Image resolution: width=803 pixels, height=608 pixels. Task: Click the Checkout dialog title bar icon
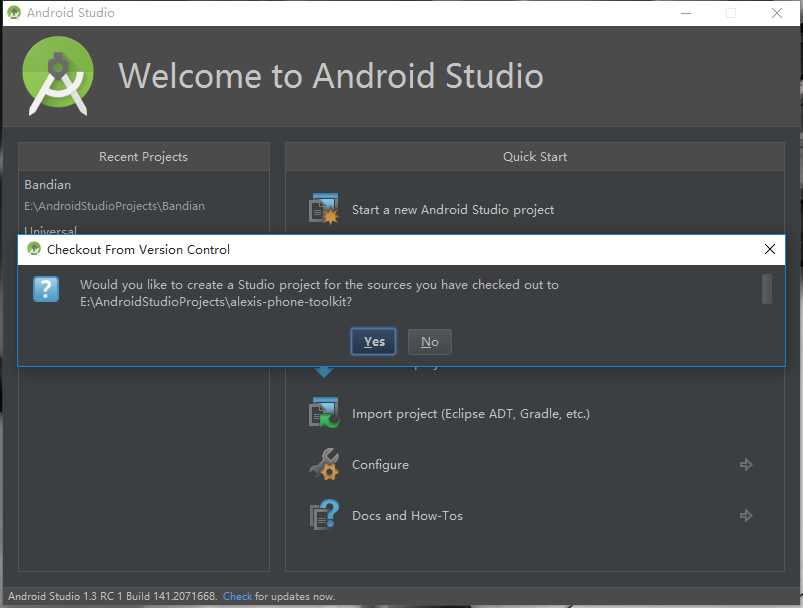tap(34, 249)
